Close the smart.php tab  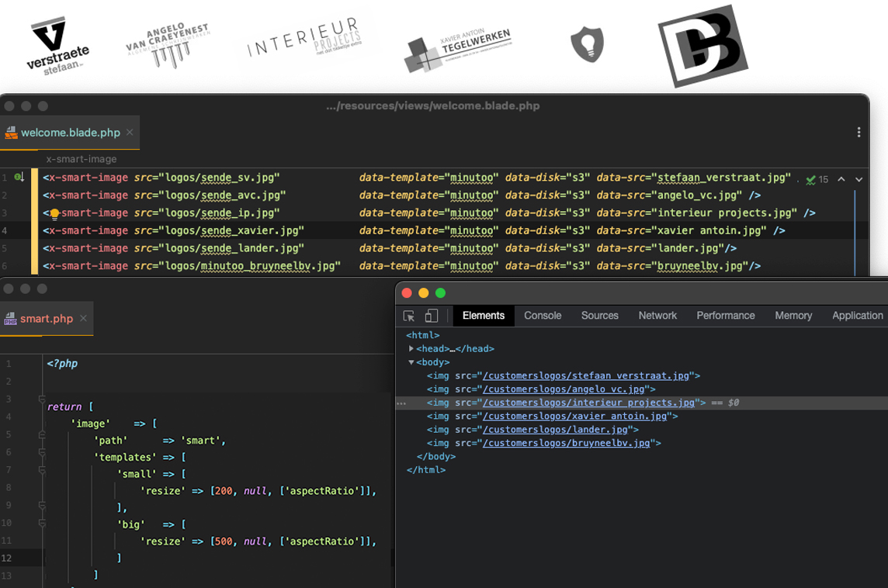[x=83, y=319]
